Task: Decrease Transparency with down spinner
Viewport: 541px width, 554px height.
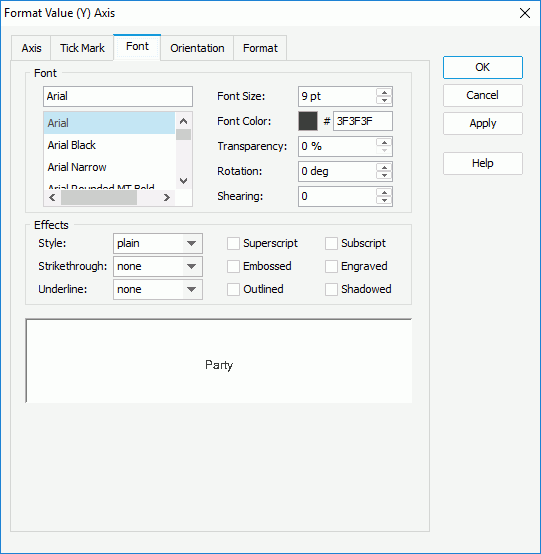Action: (384, 151)
